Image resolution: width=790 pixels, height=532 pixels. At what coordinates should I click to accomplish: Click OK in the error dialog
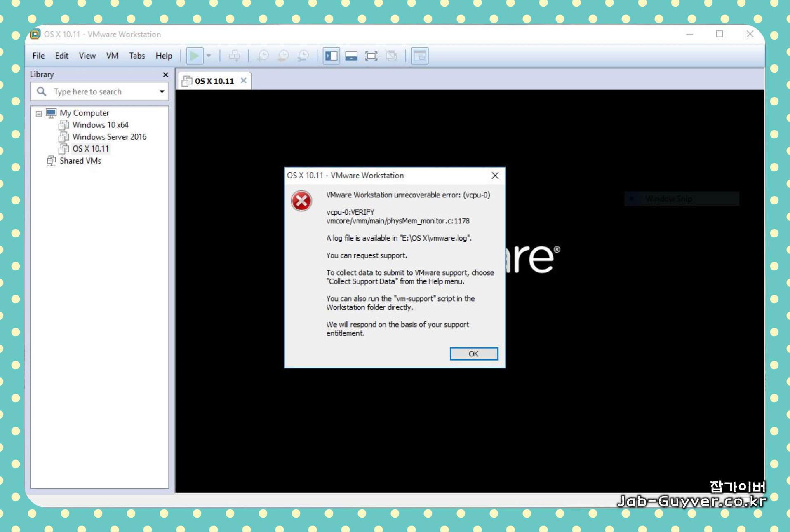[x=474, y=354]
